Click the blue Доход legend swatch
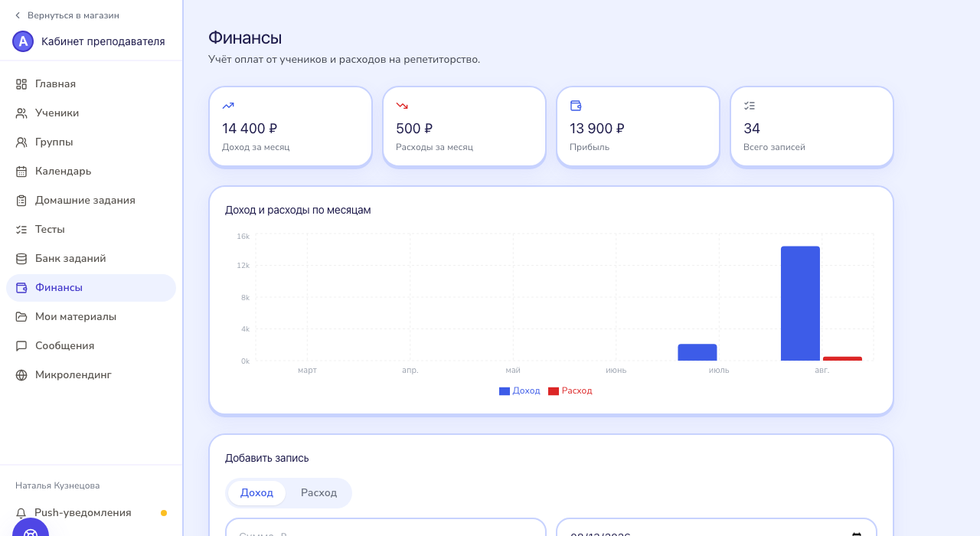The image size is (980, 536). click(x=505, y=391)
